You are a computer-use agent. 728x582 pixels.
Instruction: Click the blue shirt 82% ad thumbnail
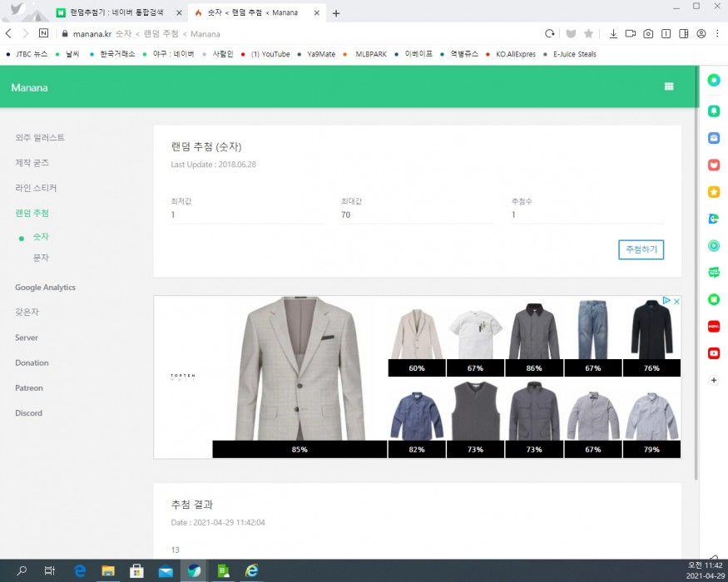(x=417, y=419)
